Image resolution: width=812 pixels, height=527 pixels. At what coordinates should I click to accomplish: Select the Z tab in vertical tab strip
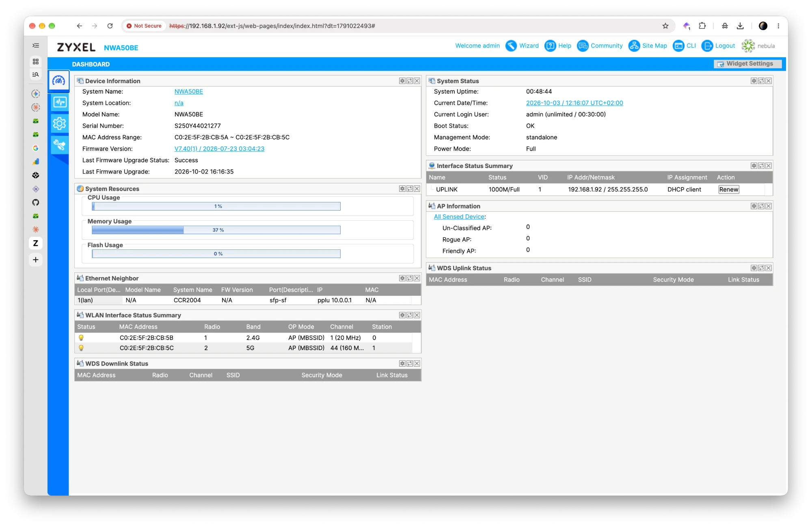36,243
